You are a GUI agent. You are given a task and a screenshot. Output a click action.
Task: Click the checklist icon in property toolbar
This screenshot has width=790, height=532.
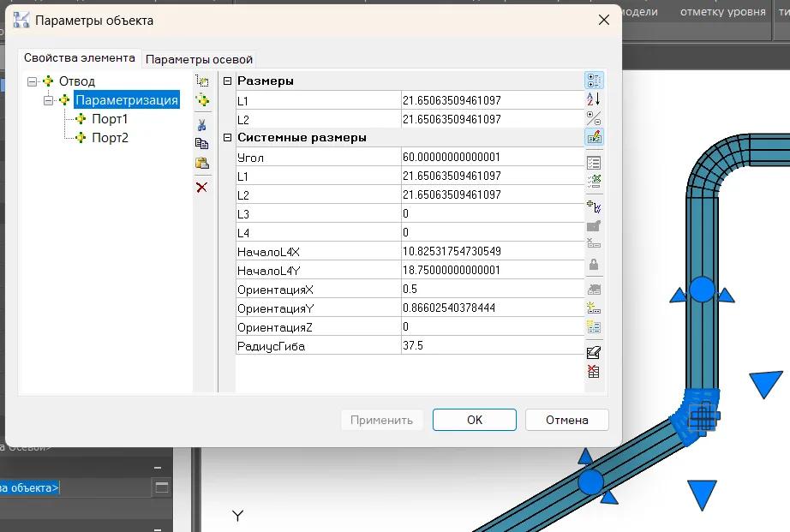coord(593,161)
